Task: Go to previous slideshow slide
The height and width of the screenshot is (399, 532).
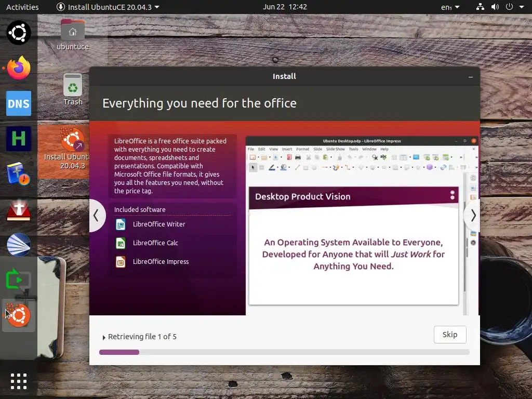Action: [97, 216]
